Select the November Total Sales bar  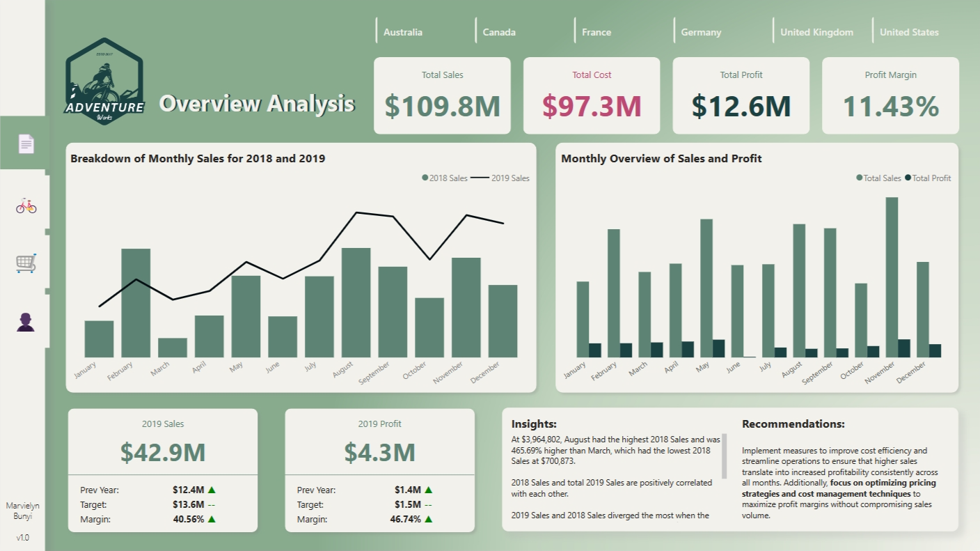pyautogui.click(x=892, y=277)
